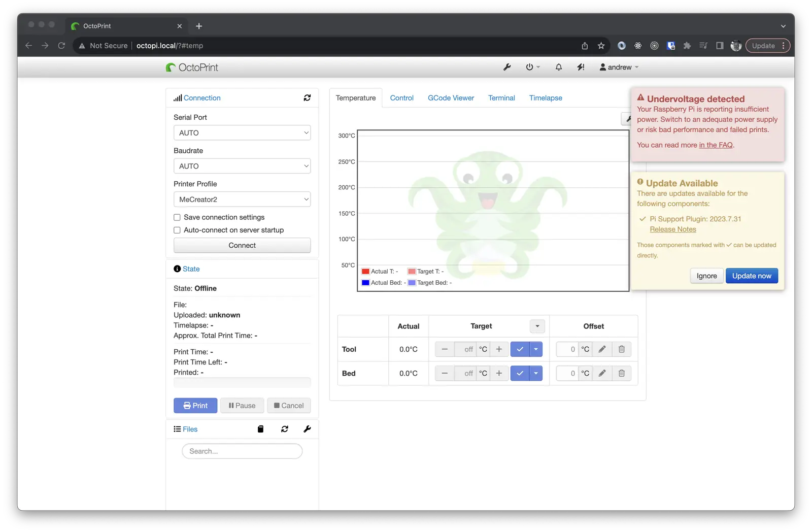Open the Terminal tab
This screenshot has height=532, width=812.
click(x=501, y=98)
